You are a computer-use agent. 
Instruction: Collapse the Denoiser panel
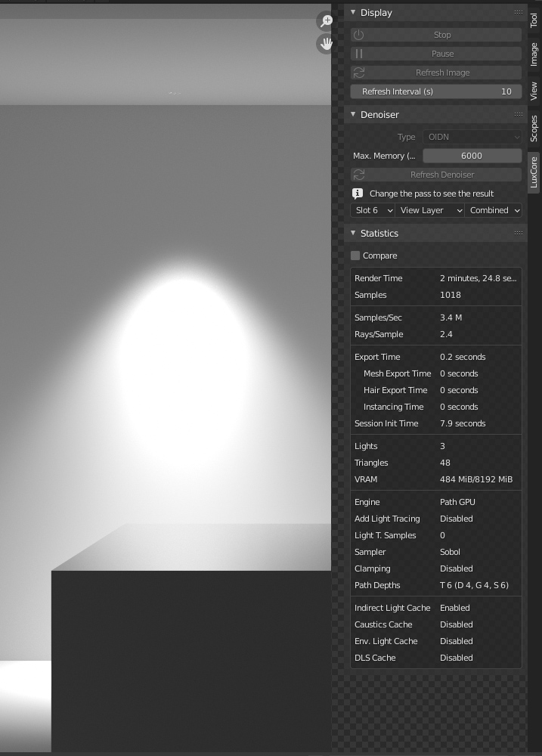pyautogui.click(x=353, y=115)
